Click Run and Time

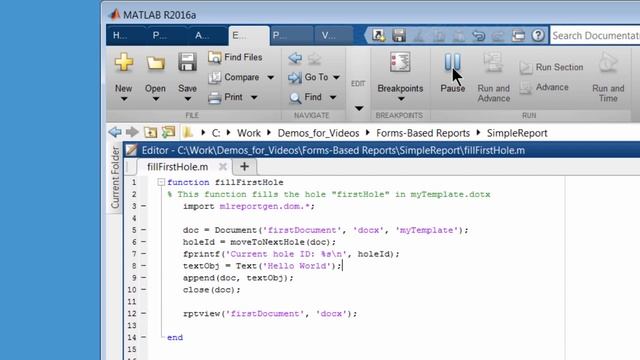608,78
